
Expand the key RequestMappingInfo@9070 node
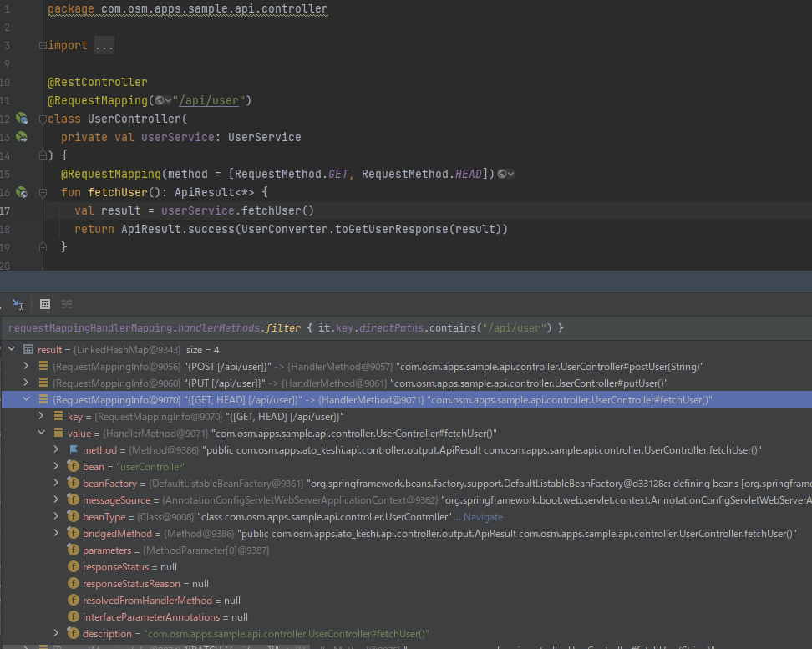[39, 416]
